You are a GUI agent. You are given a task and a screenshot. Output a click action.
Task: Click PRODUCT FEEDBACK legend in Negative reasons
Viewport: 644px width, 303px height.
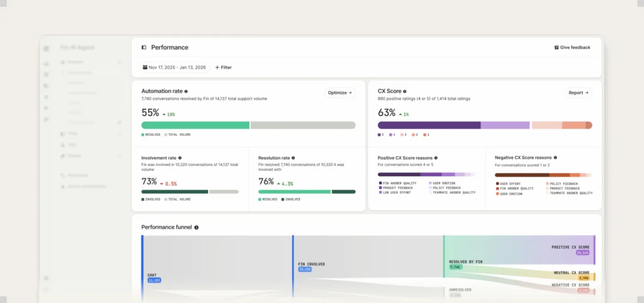click(x=563, y=189)
